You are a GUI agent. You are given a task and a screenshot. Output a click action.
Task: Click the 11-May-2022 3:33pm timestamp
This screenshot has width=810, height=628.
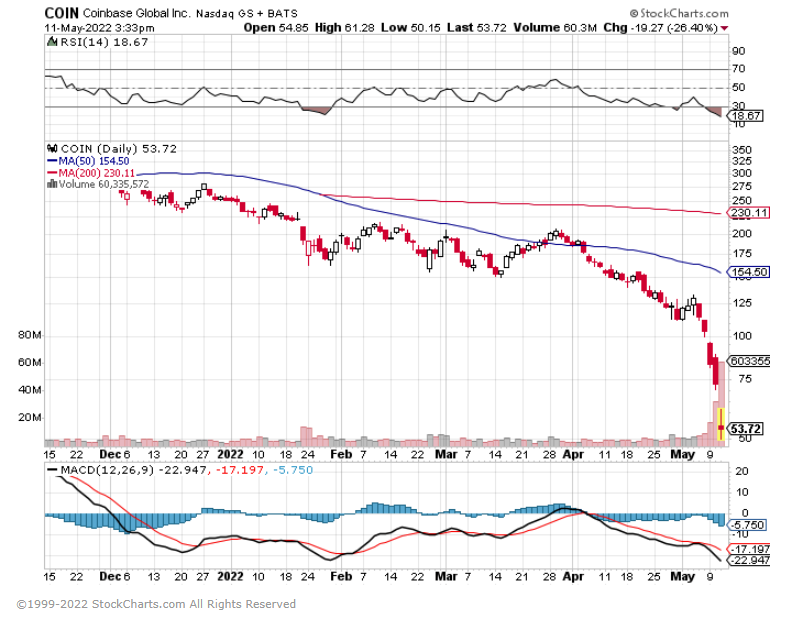(x=99, y=28)
